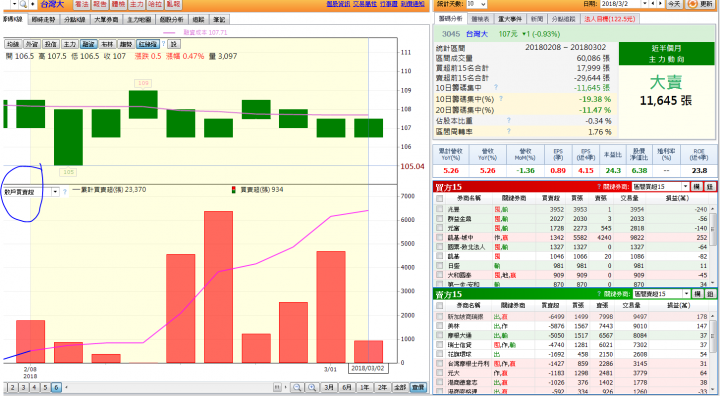
Task: Zoom out the chart with minus magnifier
Action: coord(297,387)
